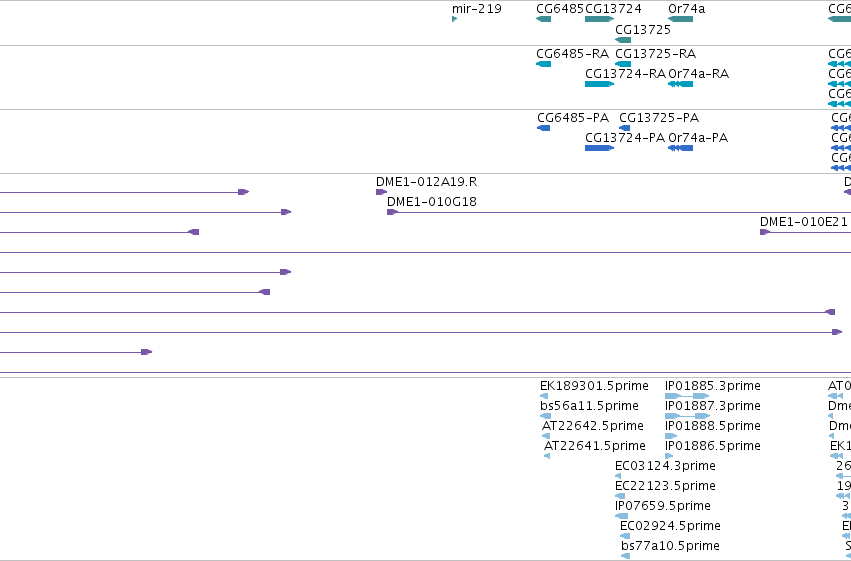Image resolution: width=851 pixels, height=561 pixels.
Task: Select the DME1-010G18 clone start arrow
Action: (392, 212)
